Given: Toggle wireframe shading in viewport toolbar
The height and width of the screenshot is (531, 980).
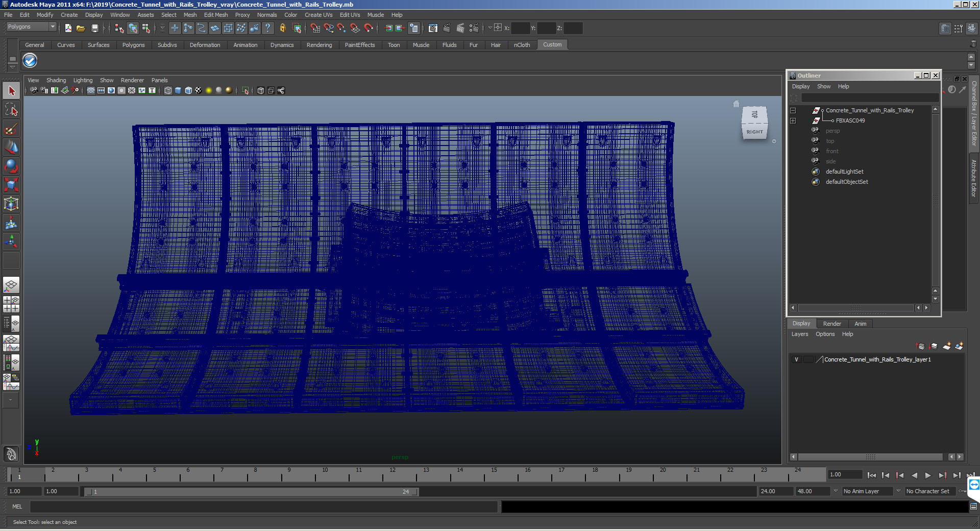Looking at the screenshot, I should (168, 90).
